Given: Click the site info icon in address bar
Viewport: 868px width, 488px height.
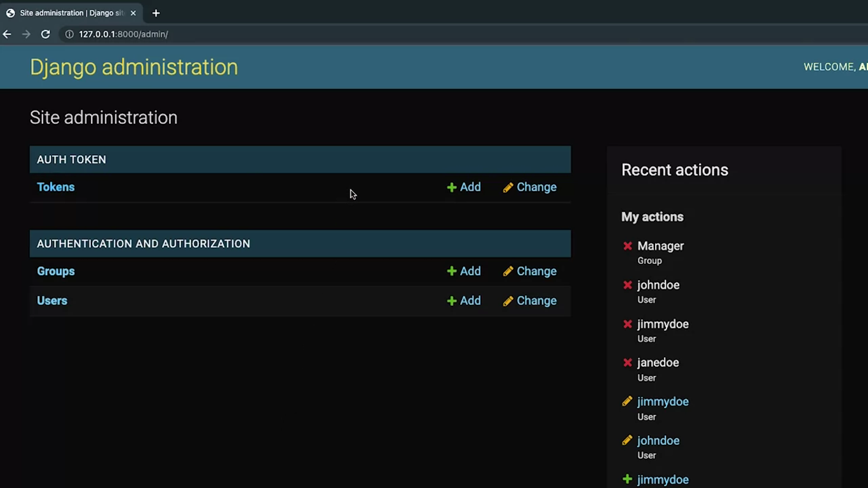Looking at the screenshot, I should (x=69, y=34).
